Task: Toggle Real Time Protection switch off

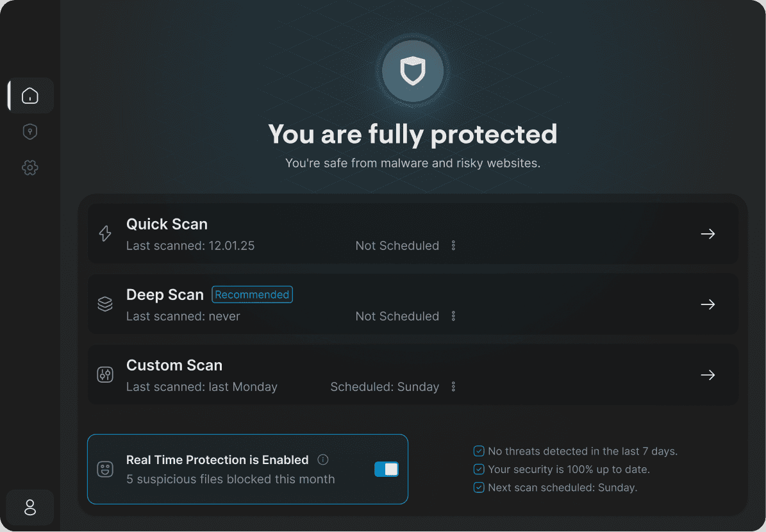Action: 387,469
